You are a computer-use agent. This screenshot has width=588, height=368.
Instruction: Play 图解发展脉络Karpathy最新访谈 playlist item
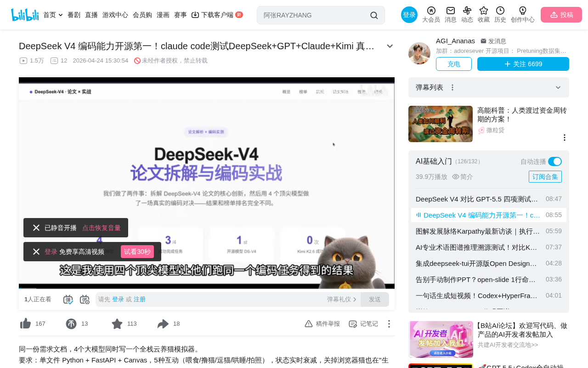tap(489, 231)
